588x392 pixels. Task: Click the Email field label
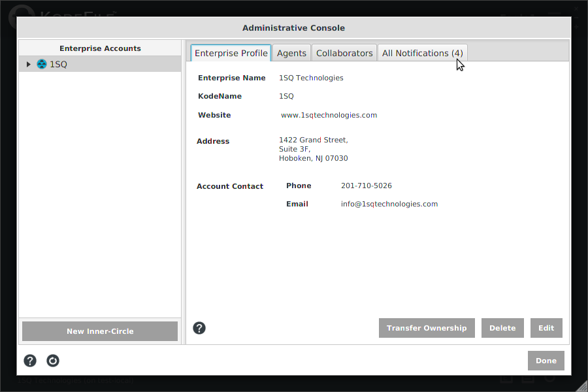coord(297,204)
